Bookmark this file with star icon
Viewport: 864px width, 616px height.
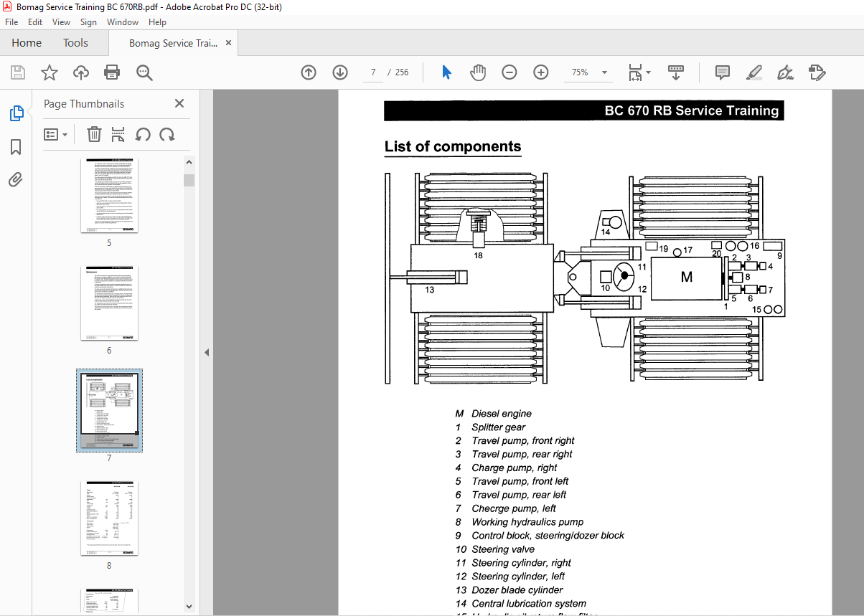click(x=49, y=72)
